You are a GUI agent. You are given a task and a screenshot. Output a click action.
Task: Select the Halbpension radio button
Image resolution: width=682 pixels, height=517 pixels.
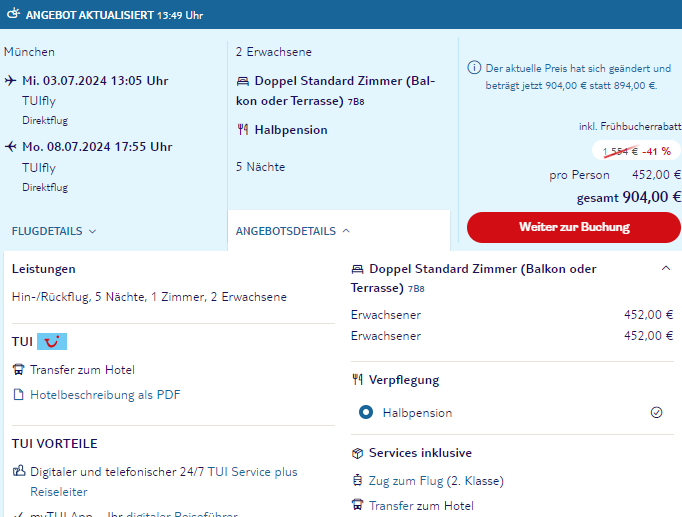366,412
